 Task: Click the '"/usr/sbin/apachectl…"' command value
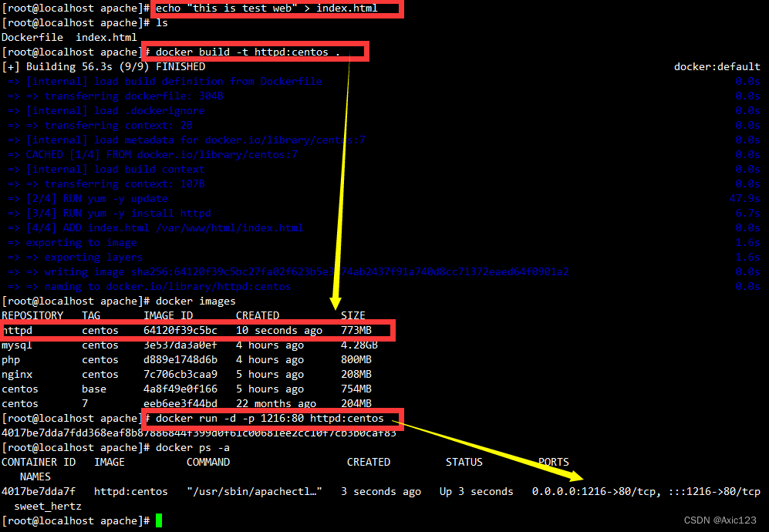[255, 492]
